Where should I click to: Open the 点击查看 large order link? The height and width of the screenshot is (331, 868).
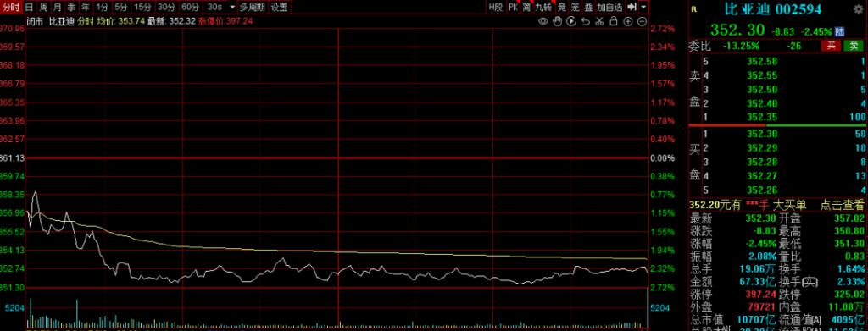[842, 205]
